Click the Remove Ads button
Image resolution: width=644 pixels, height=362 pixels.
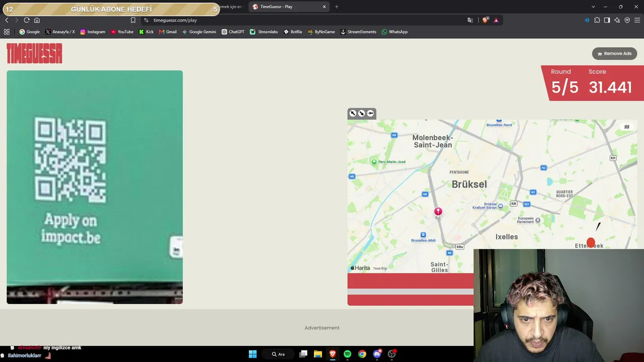click(x=614, y=53)
